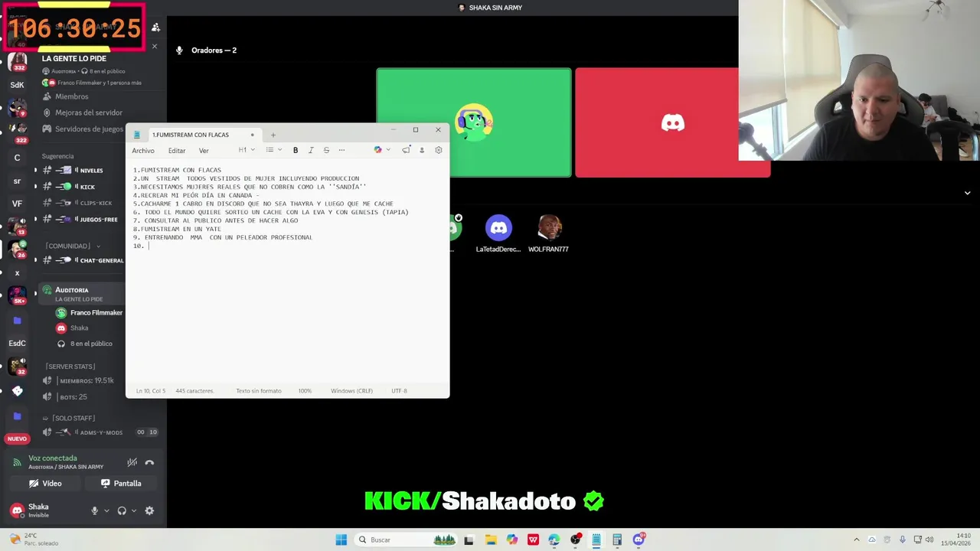Viewport: 980px width, 551px height.
Task: Toggle Video camera on in Discord
Action: [45, 484]
